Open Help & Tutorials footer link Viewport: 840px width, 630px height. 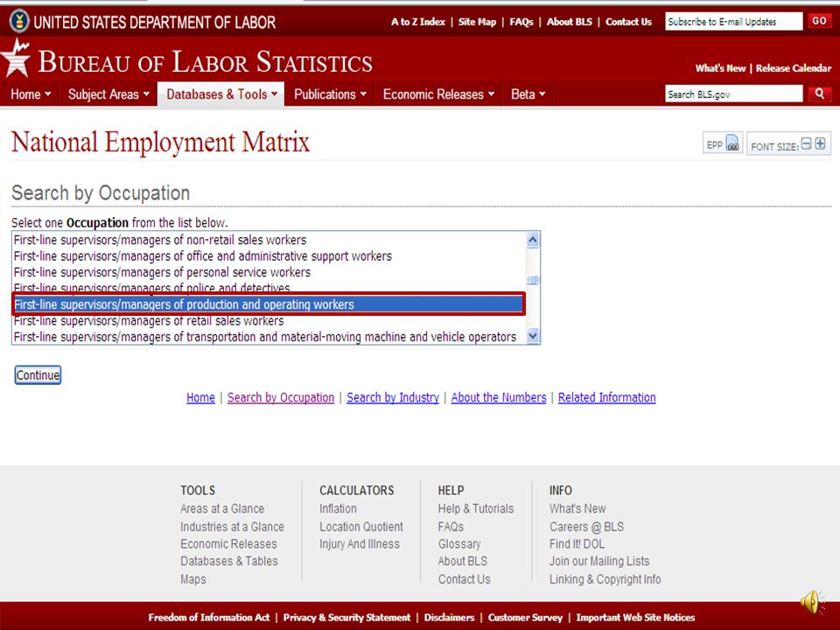coord(476,508)
